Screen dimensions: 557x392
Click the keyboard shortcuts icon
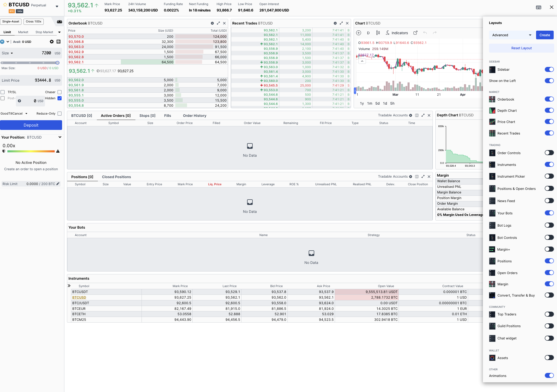[x=539, y=7]
